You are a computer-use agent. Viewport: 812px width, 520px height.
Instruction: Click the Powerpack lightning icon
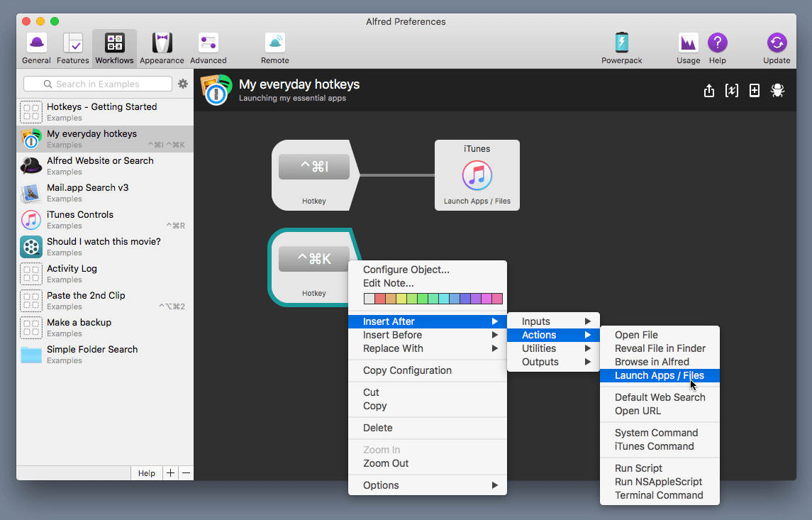click(622, 44)
